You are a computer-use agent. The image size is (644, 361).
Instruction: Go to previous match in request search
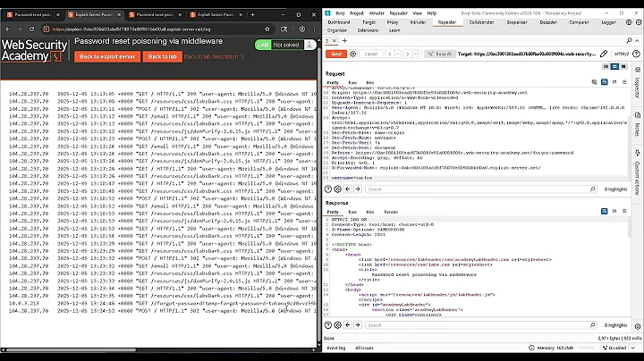pos(348,189)
